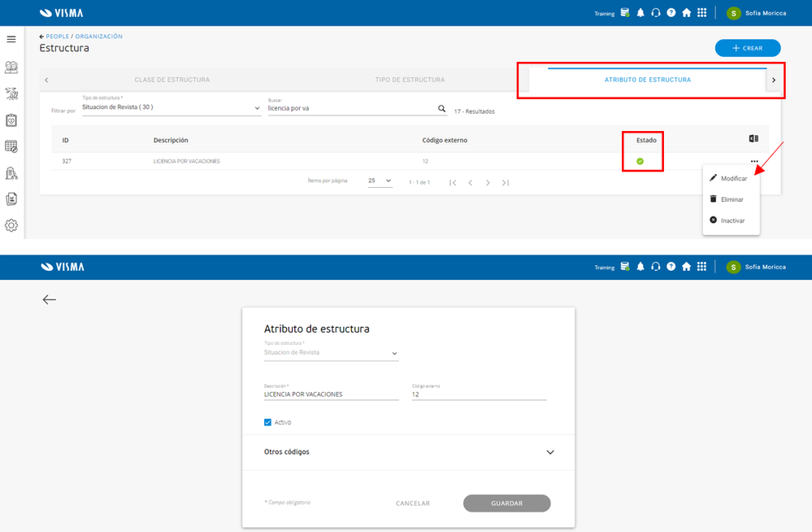The height and width of the screenshot is (532, 812).
Task: Open apps grid in Atributo form page header
Action: pyautogui.click(x=701, y=267)
